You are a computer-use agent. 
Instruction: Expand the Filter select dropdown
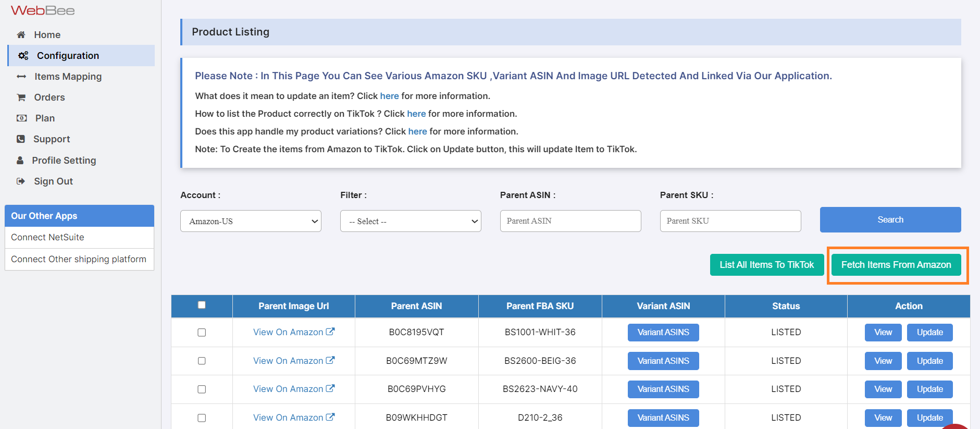[x=411, y=221]
